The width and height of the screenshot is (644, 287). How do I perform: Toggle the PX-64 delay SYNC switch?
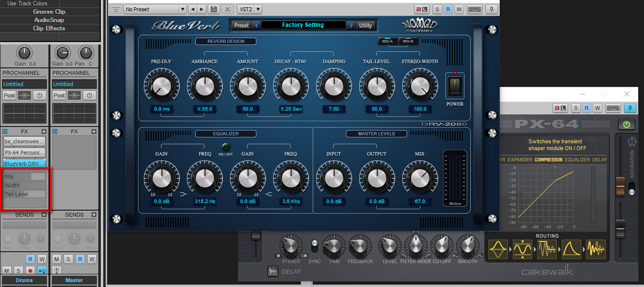click(x=314, y=246)
